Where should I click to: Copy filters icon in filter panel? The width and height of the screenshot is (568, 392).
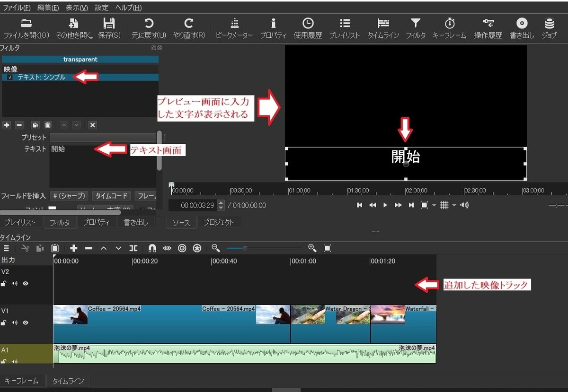click(35, 125)
